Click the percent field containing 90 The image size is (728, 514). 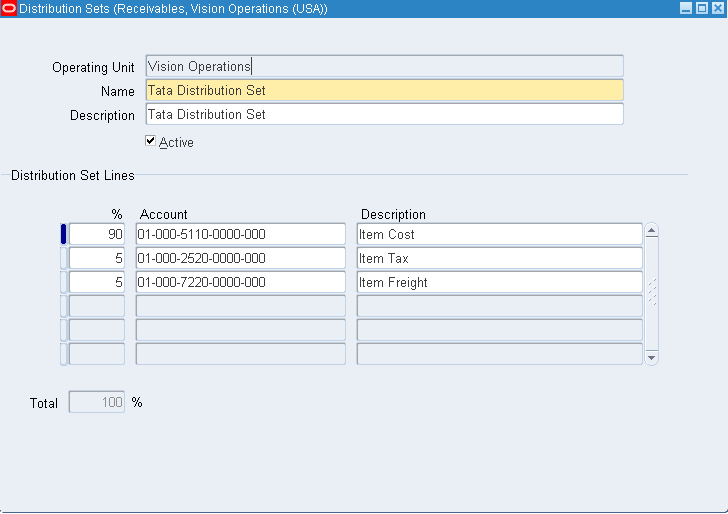coord(97,234)
